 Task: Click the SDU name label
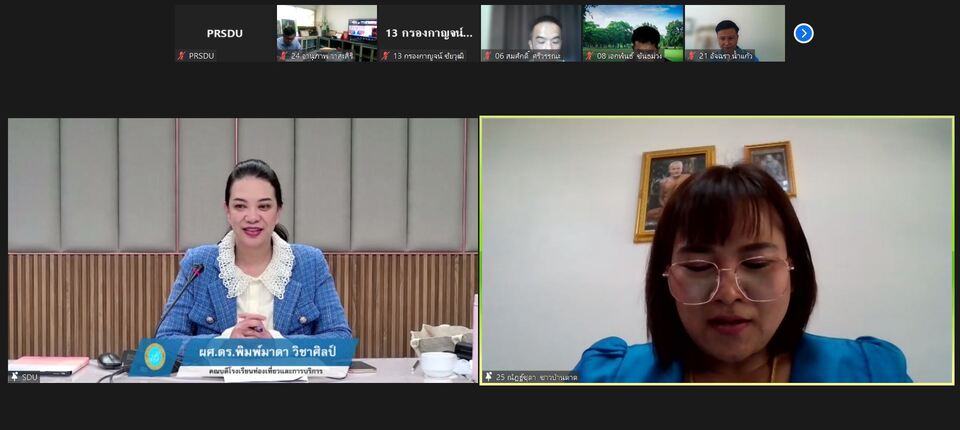(30, 377)
